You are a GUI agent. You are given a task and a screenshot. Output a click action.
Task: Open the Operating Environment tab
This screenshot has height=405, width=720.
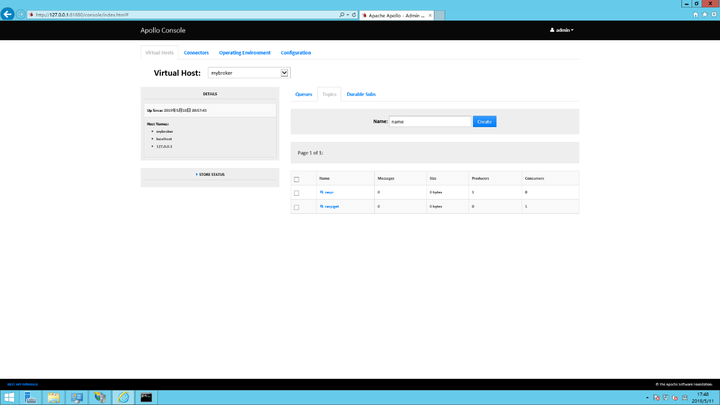pos(245,53)
